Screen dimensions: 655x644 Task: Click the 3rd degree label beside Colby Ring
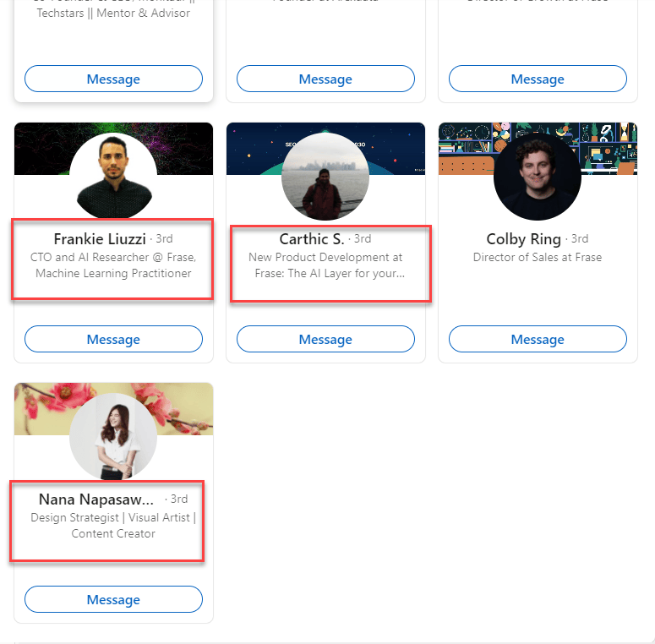coord(580,238)
